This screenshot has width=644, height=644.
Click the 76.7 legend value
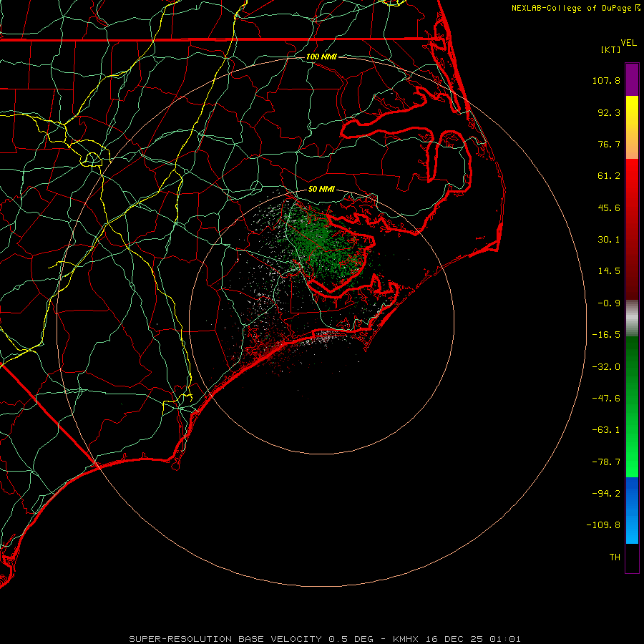pyautogui.click(x=609, y=144)
